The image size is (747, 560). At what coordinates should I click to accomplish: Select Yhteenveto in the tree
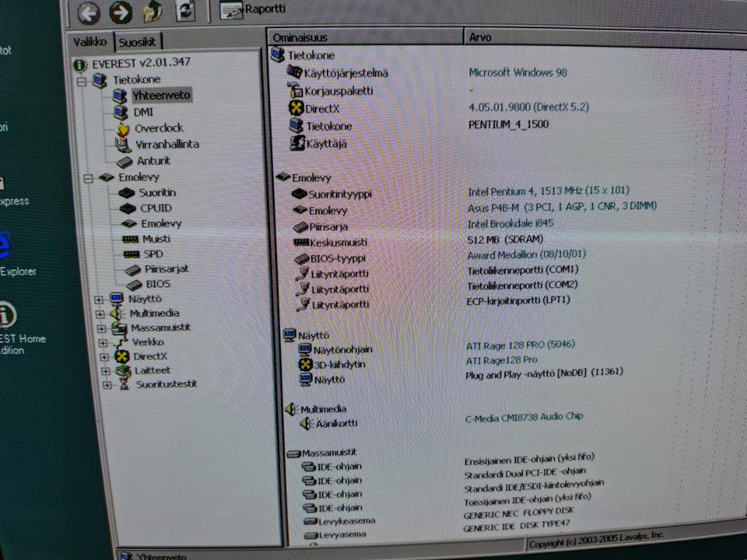click(x=161, y=95)
